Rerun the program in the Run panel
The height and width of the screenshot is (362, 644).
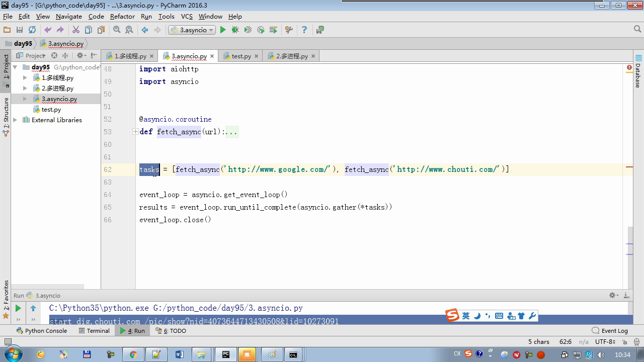pos(18,308)
